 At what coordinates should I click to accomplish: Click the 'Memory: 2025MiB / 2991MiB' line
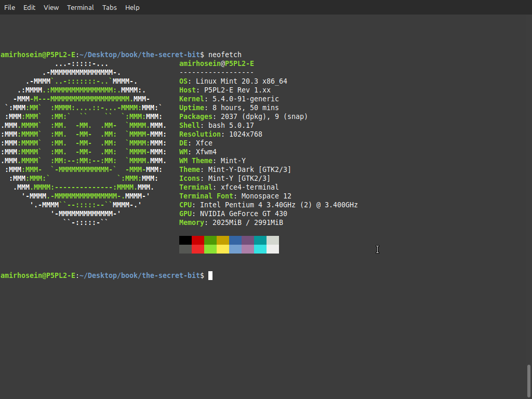[231, 222]
